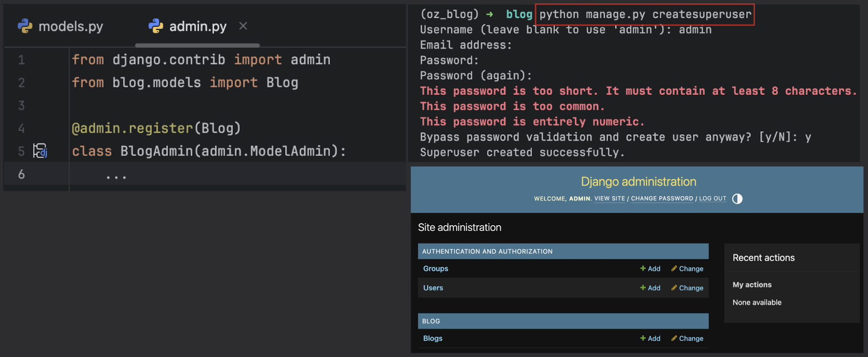Open the Groups model link

tap(435, 269)
